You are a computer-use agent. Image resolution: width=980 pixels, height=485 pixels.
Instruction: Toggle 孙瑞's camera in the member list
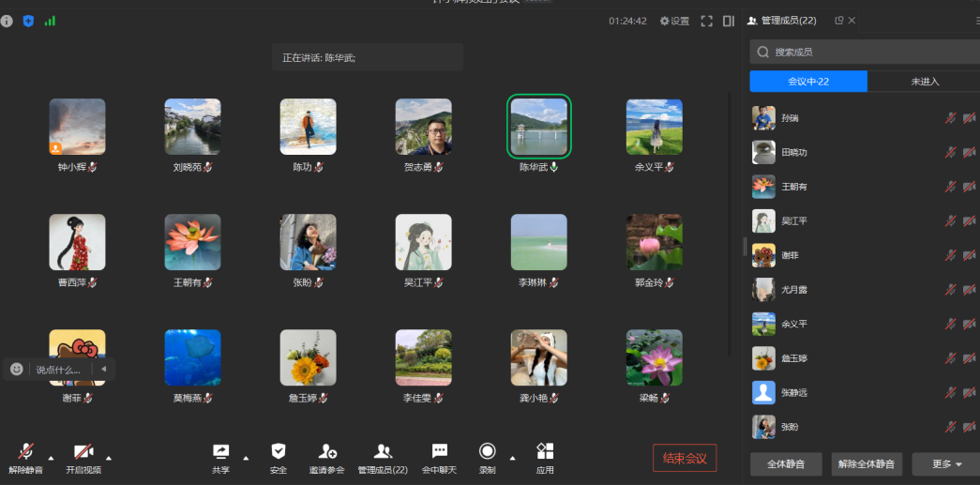pos(970,117)
